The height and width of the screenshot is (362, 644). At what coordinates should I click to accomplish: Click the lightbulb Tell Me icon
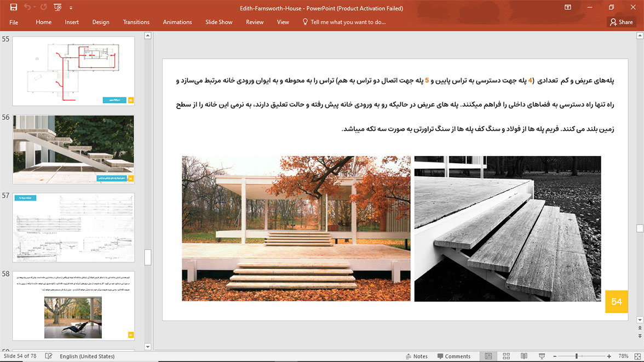click(x=304, y=22)
